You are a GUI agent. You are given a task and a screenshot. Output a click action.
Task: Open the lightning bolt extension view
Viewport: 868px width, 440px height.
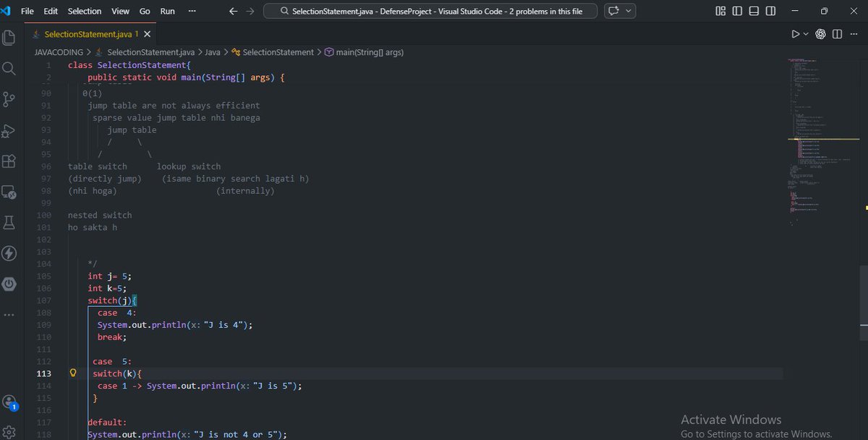[9, 253]
